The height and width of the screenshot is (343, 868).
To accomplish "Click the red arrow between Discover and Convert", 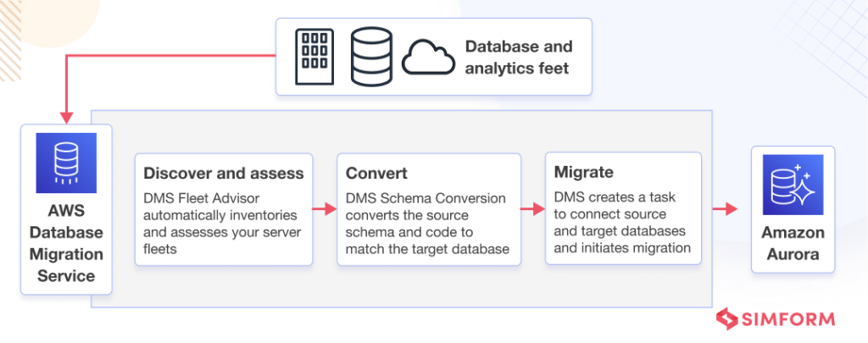I will (325, 208).
